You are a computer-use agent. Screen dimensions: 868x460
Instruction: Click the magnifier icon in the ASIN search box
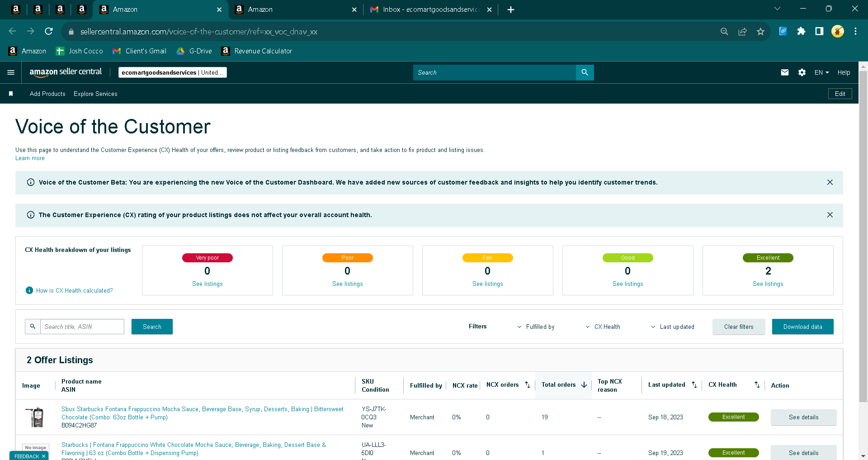click(33, 327)
